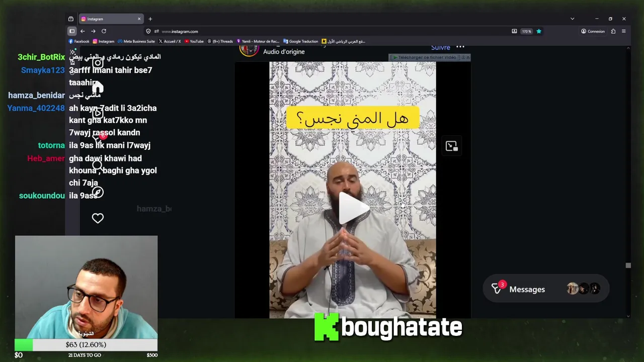
Task: Click the Audio d'origine link
Action: [x=284, y=52]
